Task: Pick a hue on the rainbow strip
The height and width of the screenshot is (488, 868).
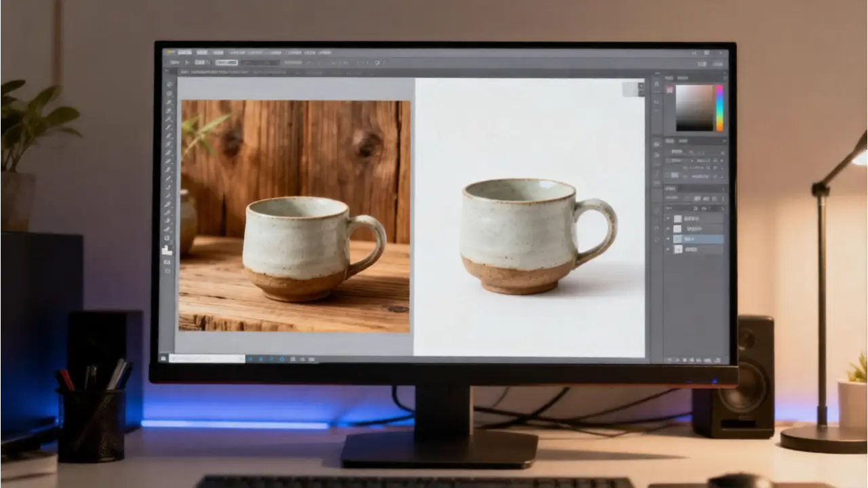Action: 719,108
